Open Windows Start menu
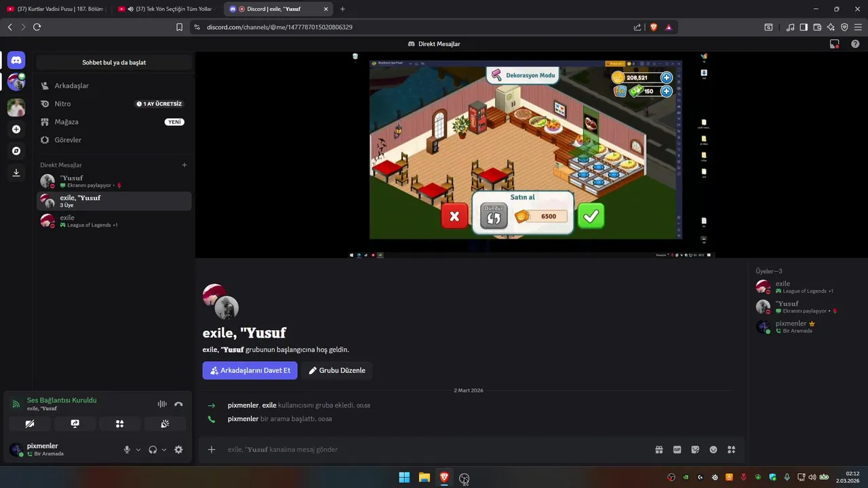Image resolution: width=868 pixels, height=488 pixels. pos(404,478)
